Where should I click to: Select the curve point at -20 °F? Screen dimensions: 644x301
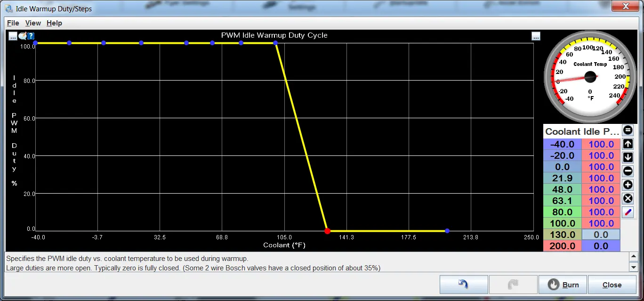click(69, 43)
